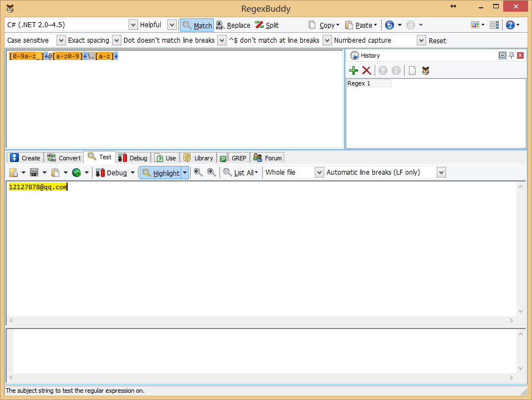The width and height of the screenshot is (532, 400).
Task: Toggle the Exact spacing option
Action: click(89, 40)
